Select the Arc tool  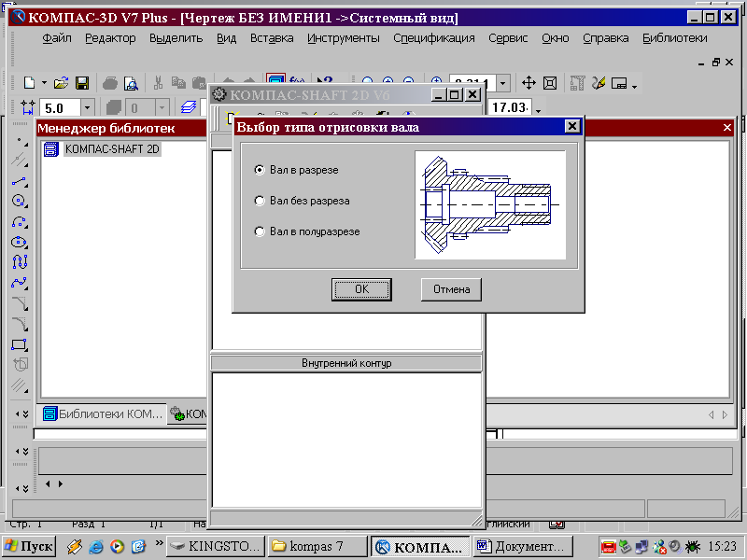point(20,222)
